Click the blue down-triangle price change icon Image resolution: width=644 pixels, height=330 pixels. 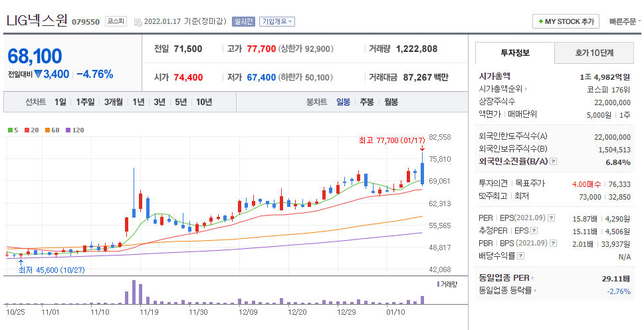tap(38, 74)
